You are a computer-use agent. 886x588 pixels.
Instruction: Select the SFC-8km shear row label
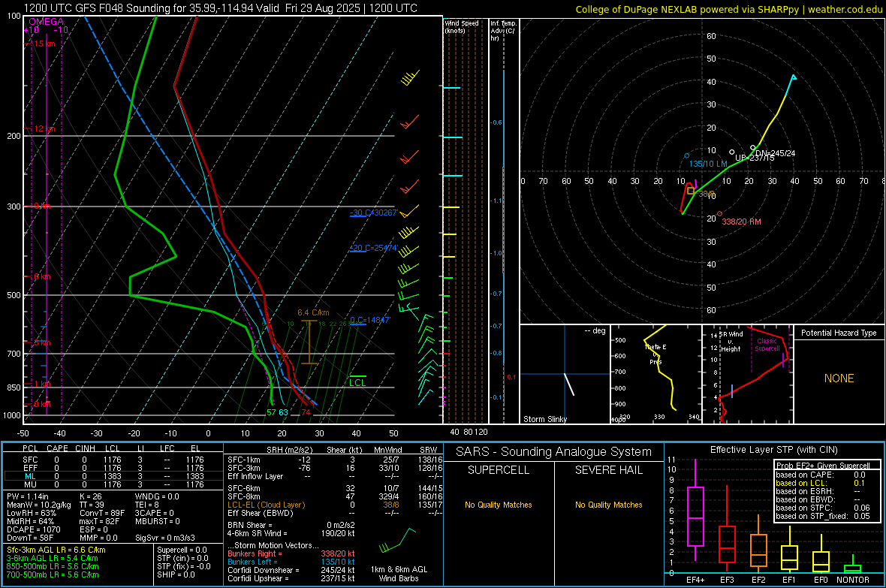point(243,496)
